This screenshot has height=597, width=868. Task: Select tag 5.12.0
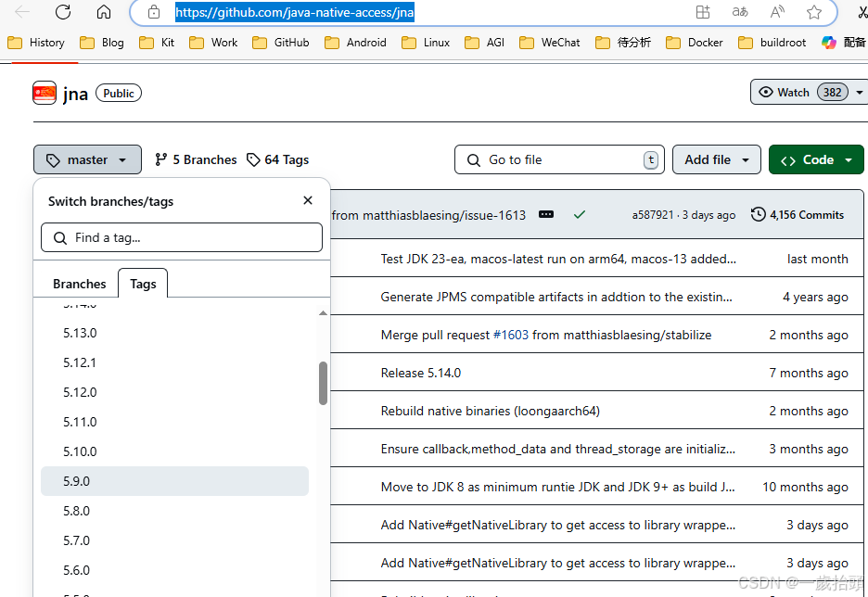point(174,392)
